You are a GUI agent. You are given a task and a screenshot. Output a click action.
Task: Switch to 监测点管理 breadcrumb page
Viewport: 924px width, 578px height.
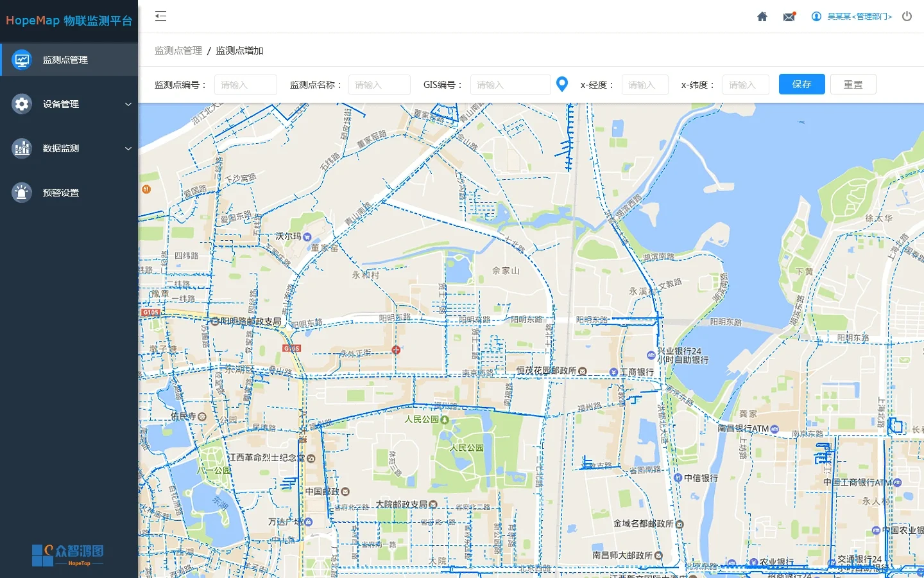pos(178,50)
